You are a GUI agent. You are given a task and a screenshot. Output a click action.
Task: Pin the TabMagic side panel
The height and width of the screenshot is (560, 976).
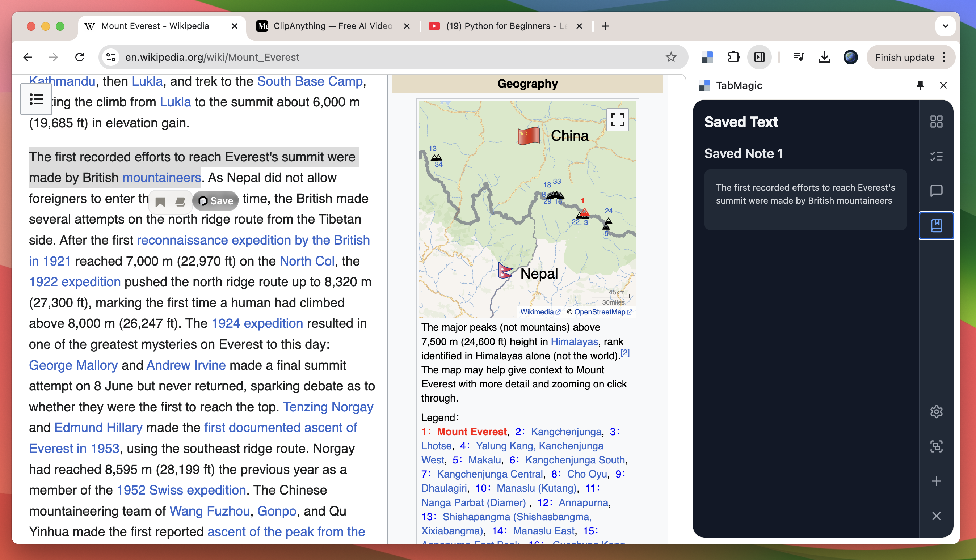[920, 85]
